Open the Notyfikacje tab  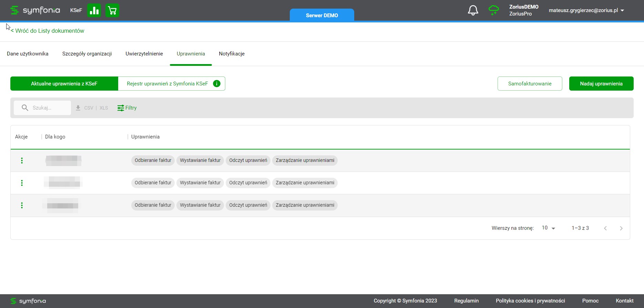click(232, 54)
